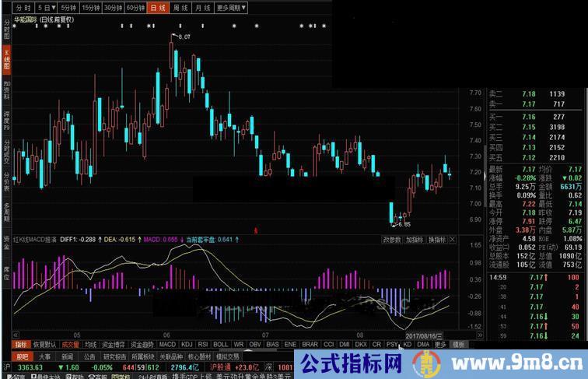Close the MACD indicator sub-panel
This screenshot has height=379, width=588.
click(453, 240)
